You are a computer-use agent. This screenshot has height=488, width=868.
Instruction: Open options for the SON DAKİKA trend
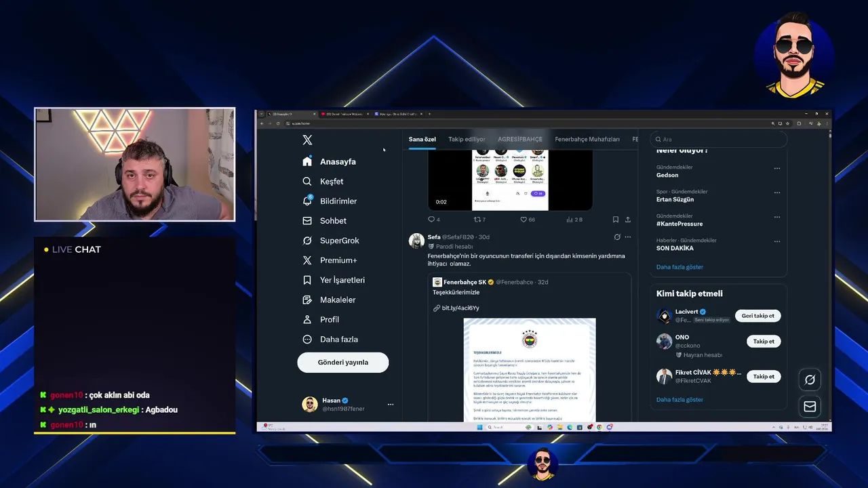point(777,241)
